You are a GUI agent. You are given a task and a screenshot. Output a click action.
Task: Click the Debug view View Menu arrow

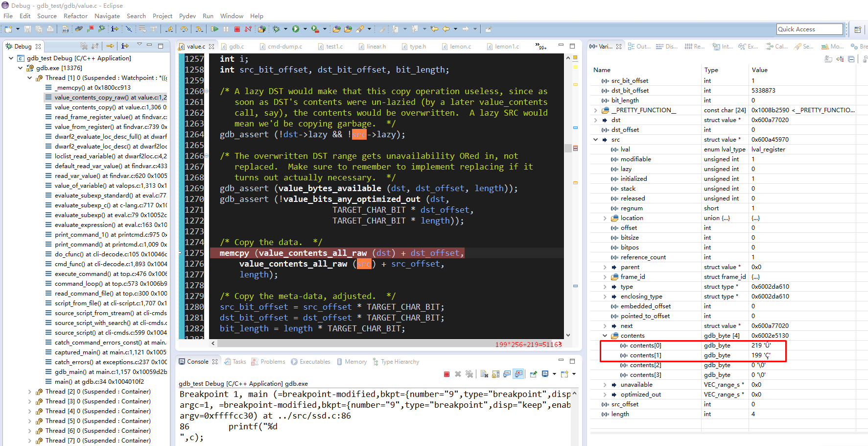coord(140,45)
